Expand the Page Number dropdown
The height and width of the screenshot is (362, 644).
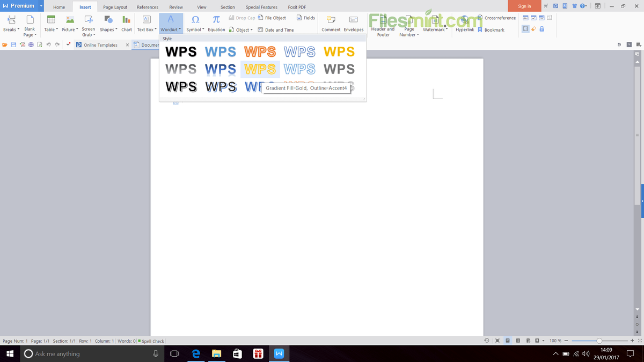coord(409,25)
